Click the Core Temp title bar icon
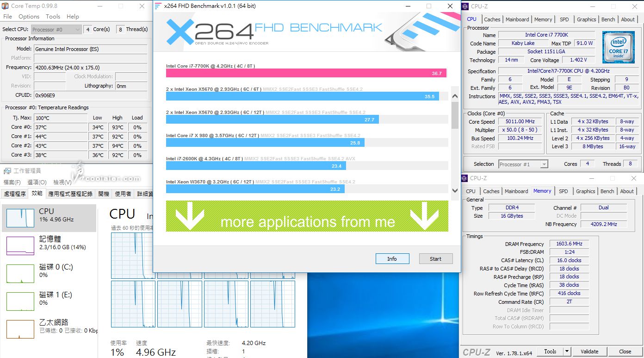The height and width of the screenshot is (358, 644). 5,6
